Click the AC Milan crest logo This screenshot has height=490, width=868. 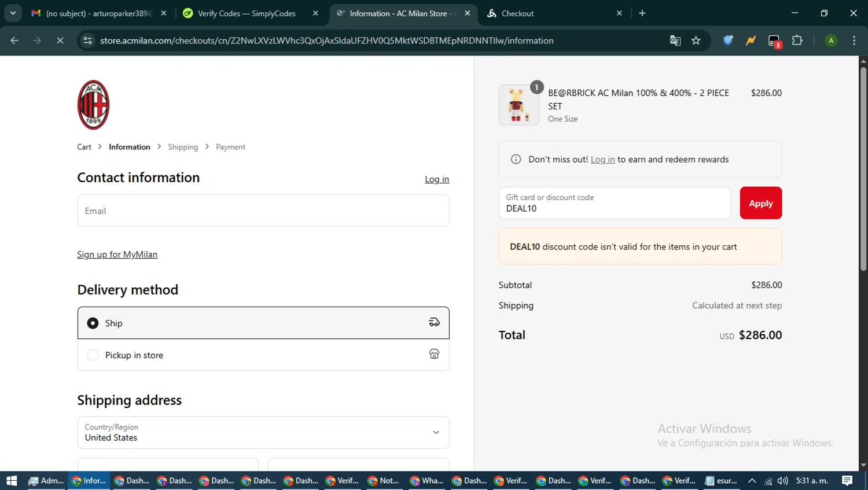coord(93,105)
